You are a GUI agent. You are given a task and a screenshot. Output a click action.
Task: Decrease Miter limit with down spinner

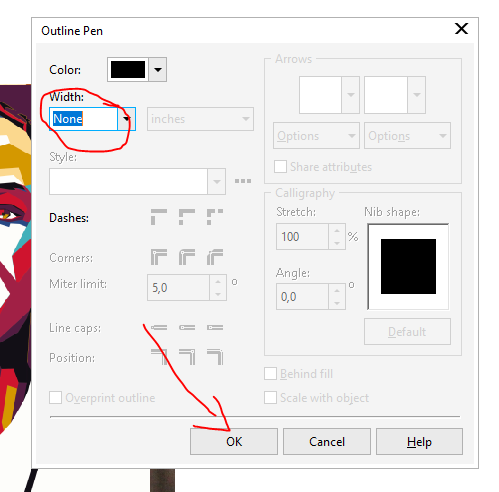[x=218, y=294]
